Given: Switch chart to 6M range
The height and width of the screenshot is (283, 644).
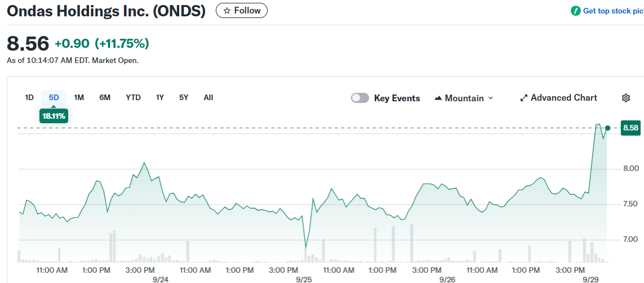Looking at the screenshot, I should click(x=105, y=97).
